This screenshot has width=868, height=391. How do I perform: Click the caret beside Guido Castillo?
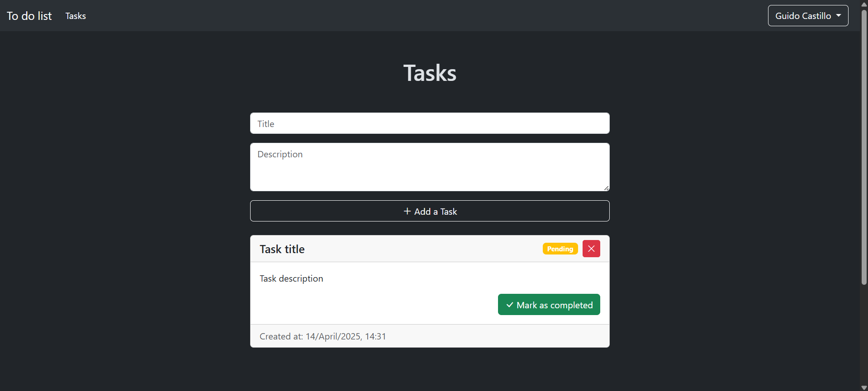(x=839, y=15)
